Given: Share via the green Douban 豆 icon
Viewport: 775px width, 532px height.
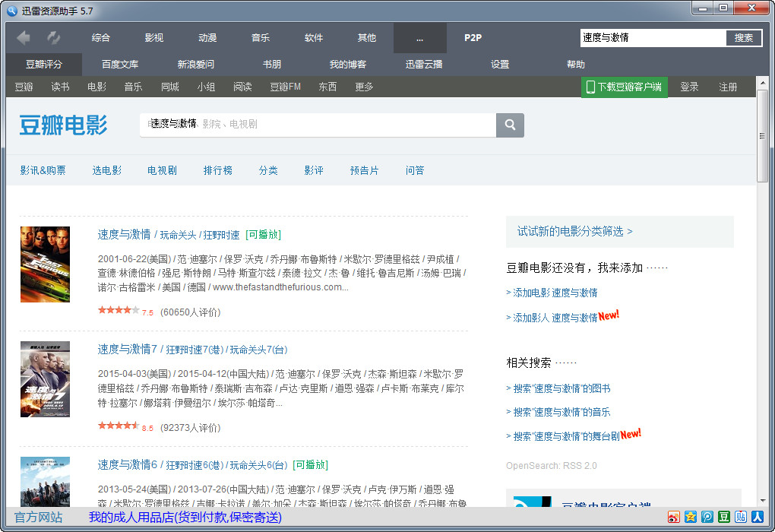Looking at the screenshot, I should pyautogui.click(x=724, y=517).
